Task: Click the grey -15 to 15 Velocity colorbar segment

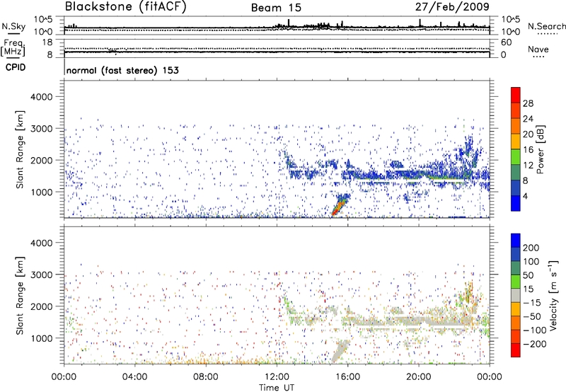Action: pos(516,295)
